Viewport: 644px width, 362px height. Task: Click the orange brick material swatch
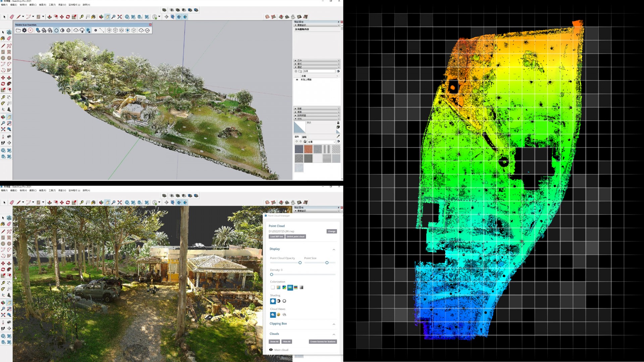pos(308,149)
